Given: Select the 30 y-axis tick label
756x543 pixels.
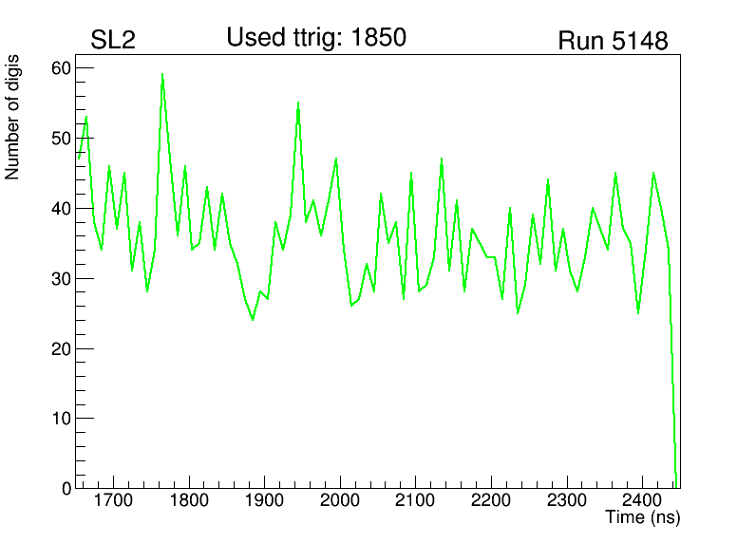Looking at the screenshot, I should pos(61,279).
